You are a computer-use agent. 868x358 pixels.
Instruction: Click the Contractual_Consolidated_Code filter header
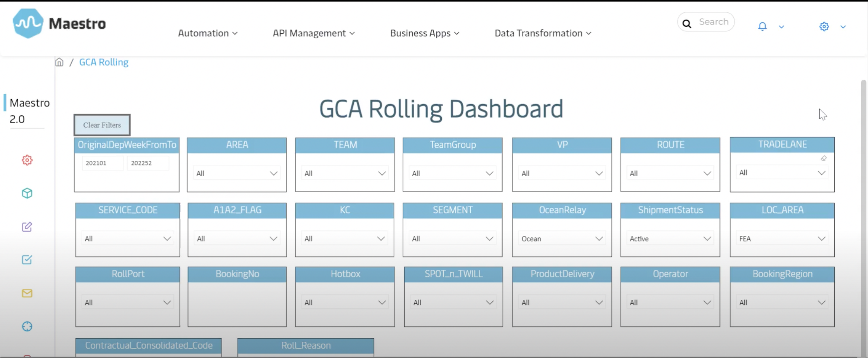coord(149,345)
